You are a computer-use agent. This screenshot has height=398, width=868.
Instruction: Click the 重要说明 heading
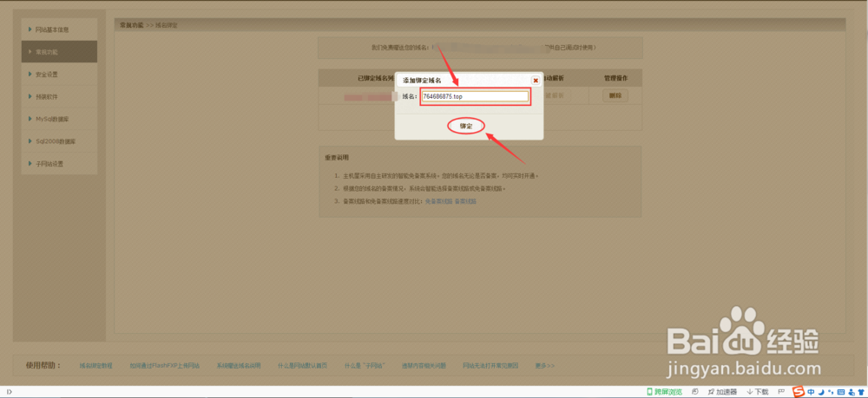click(337, 158)
